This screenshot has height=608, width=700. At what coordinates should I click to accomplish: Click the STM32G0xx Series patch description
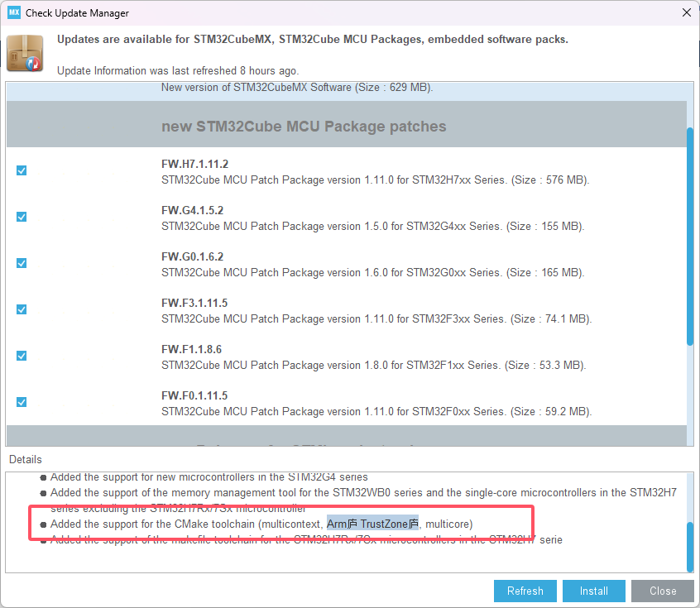373,273
